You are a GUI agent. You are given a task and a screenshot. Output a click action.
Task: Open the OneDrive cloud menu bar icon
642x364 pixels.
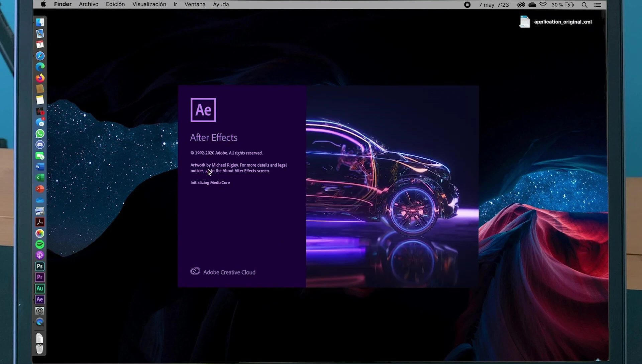pos(532,5)
